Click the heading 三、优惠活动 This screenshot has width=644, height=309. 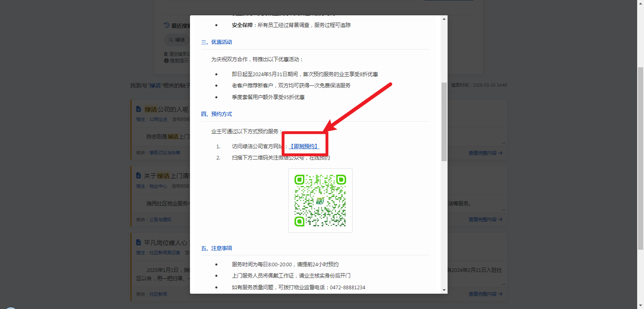coord(217,42)
